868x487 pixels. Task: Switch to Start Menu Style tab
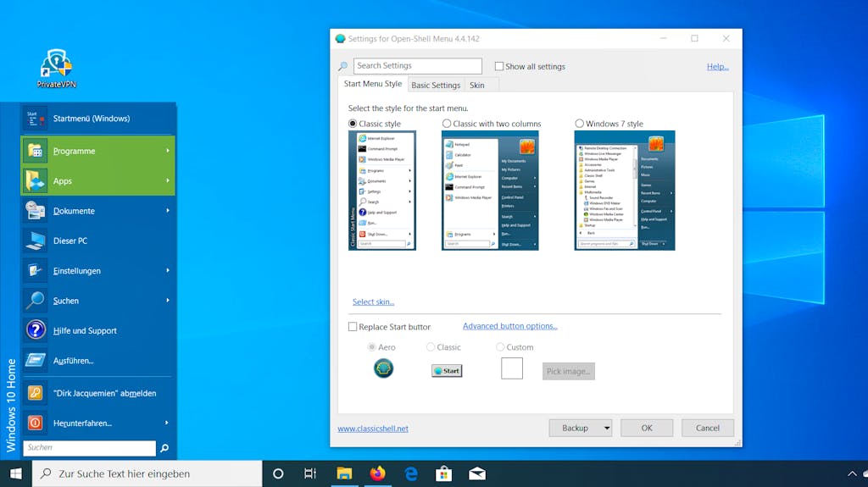pos(373,84)
